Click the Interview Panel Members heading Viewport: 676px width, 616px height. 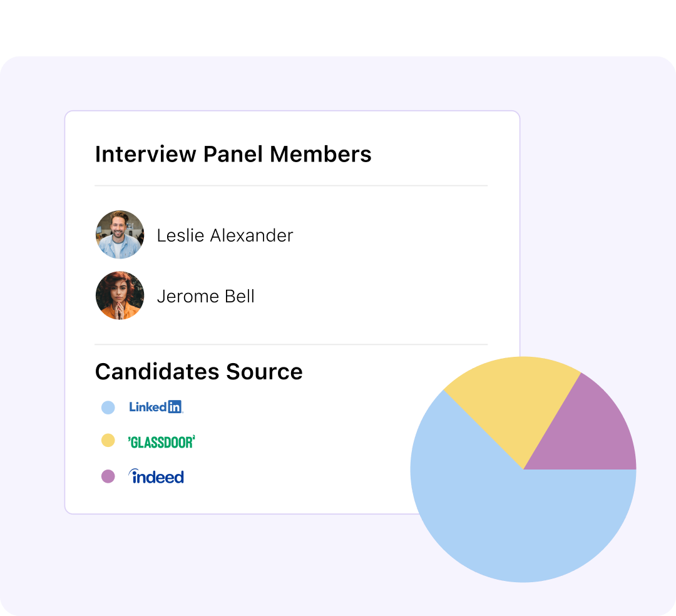pos(233,154)
